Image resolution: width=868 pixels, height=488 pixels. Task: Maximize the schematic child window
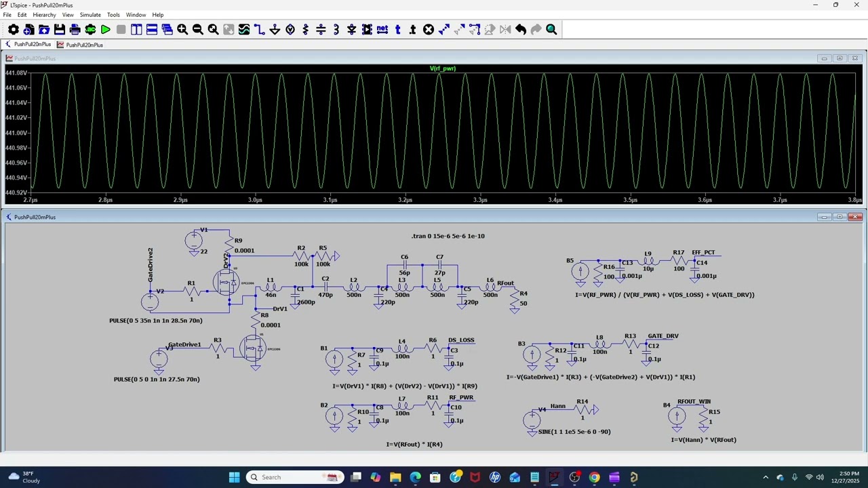[x=840, y=217]
